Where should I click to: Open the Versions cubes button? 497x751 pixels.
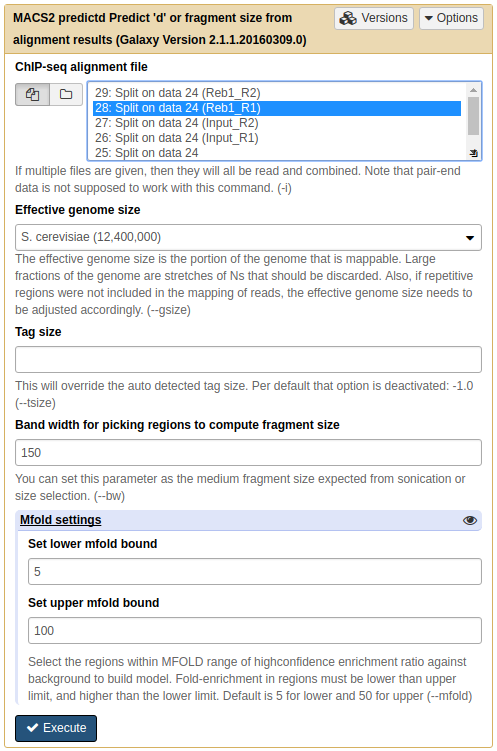(x=373, y=18)
